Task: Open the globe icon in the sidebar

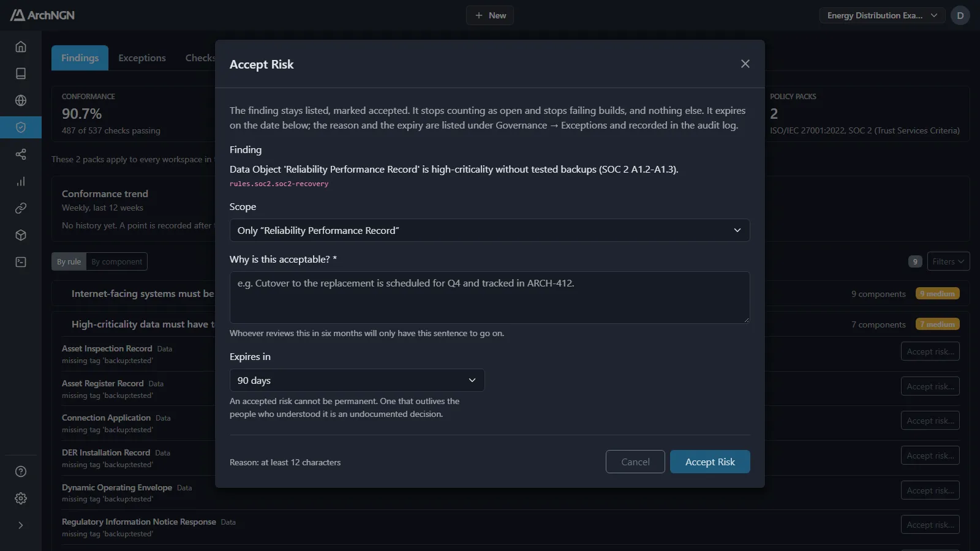Action: tap(21, 100)
